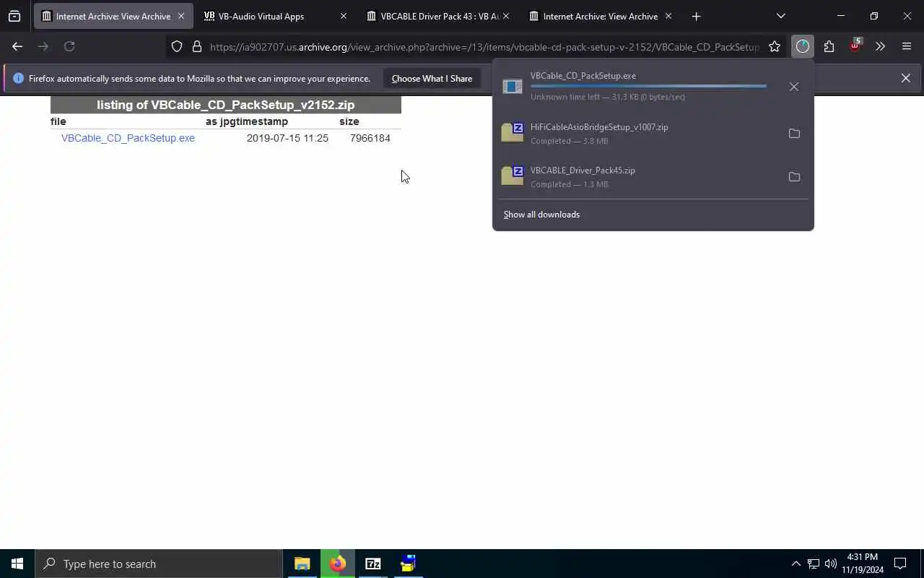Open the Windows Start menu
The height and width of the screenshot is (578, 924).
click(x=17, y=564)
